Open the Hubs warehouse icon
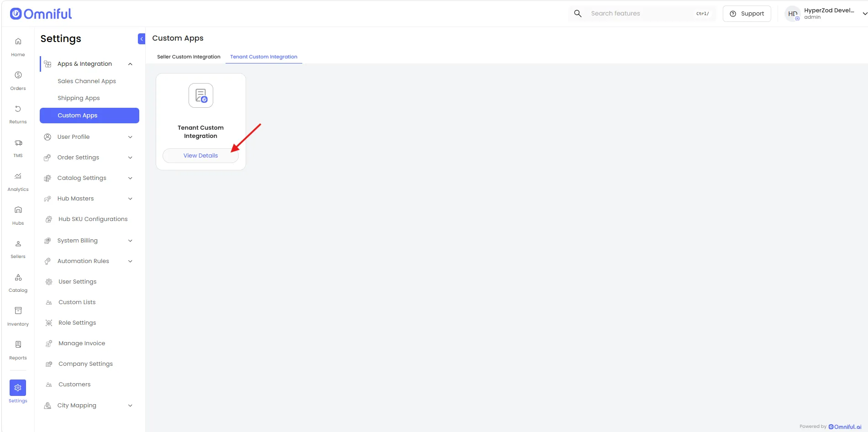Screen dimensions: 868x432 tap(18, 210)
